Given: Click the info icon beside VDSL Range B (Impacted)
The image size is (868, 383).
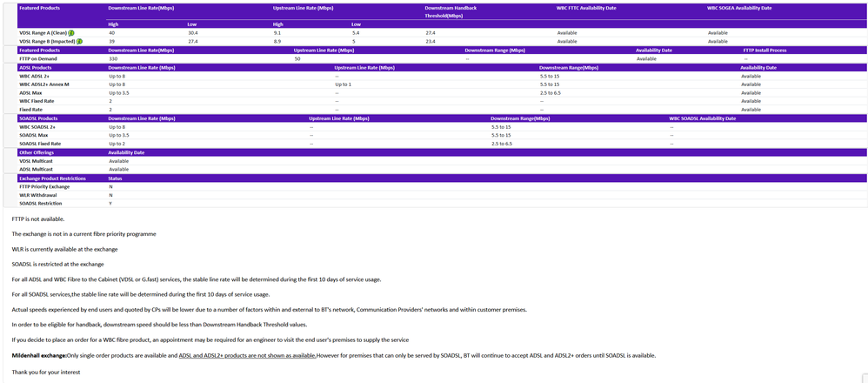Looking at the screenshot, I should [x=80, y=41].
